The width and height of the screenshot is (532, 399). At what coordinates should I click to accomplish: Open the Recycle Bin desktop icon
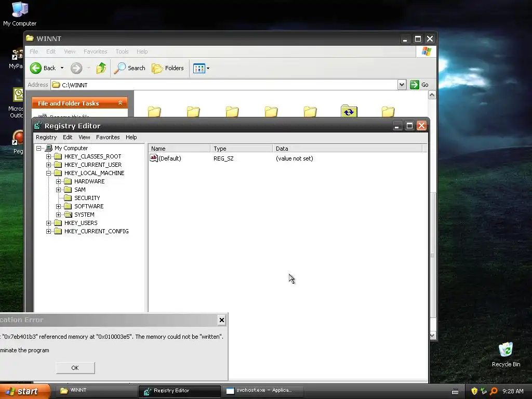(x=506, y=355)
